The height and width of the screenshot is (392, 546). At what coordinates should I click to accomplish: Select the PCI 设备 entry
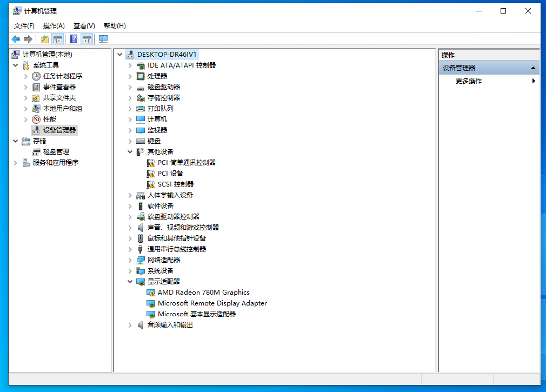coord(170,174)
